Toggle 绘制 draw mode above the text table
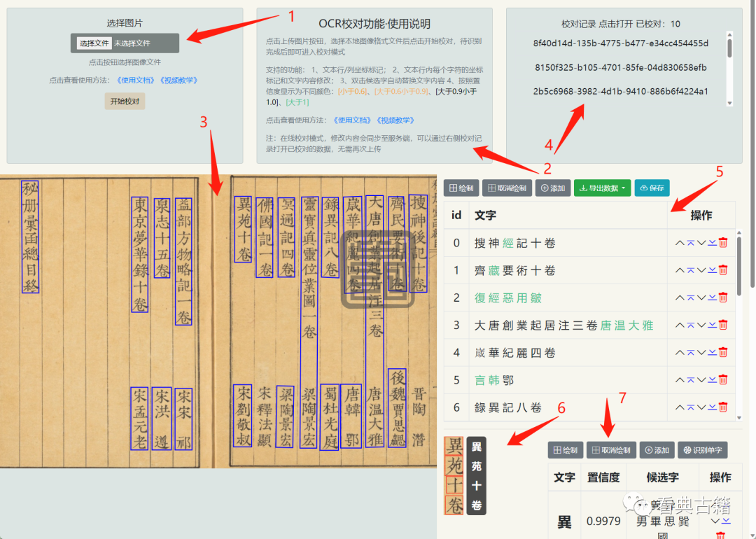This screenshot has height=539, width=756. (461, 188)
